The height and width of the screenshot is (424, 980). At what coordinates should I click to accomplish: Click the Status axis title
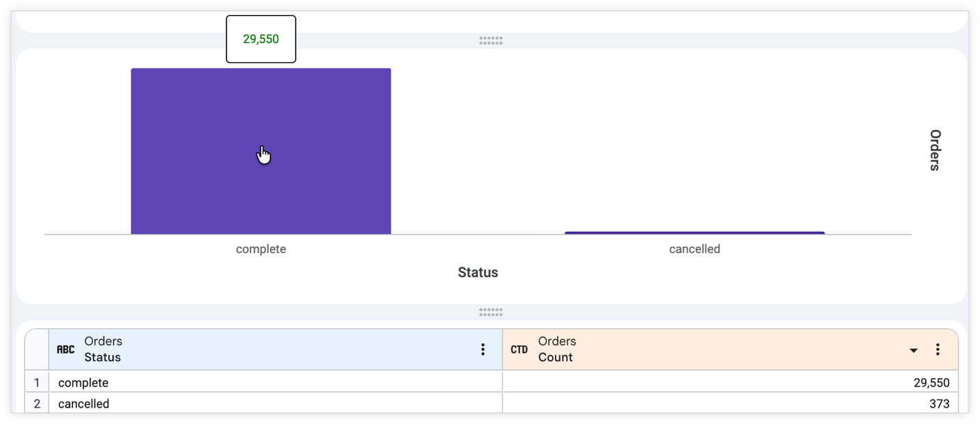point(478,272)
